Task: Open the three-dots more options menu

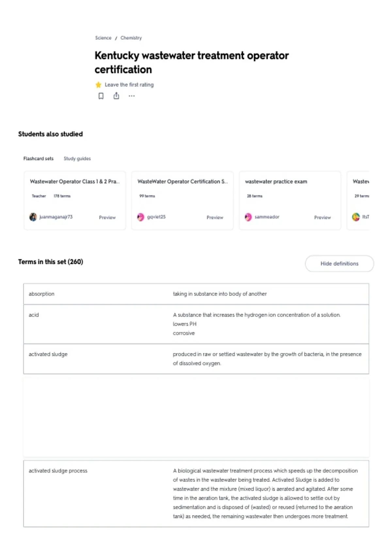Action: tap(132, 96)
